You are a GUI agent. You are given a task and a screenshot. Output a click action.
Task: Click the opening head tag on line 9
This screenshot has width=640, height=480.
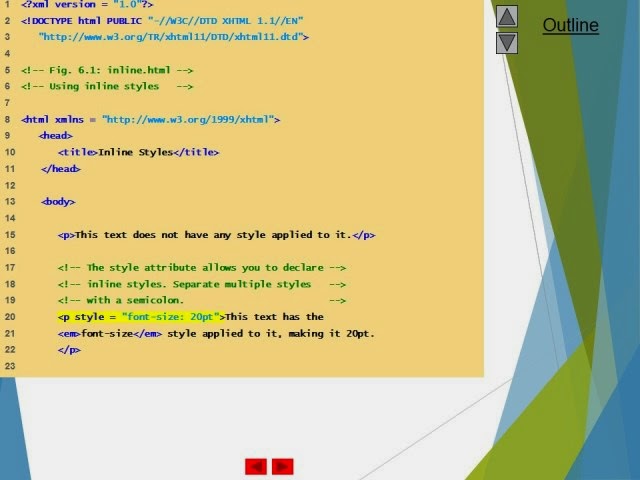(56, 136)
